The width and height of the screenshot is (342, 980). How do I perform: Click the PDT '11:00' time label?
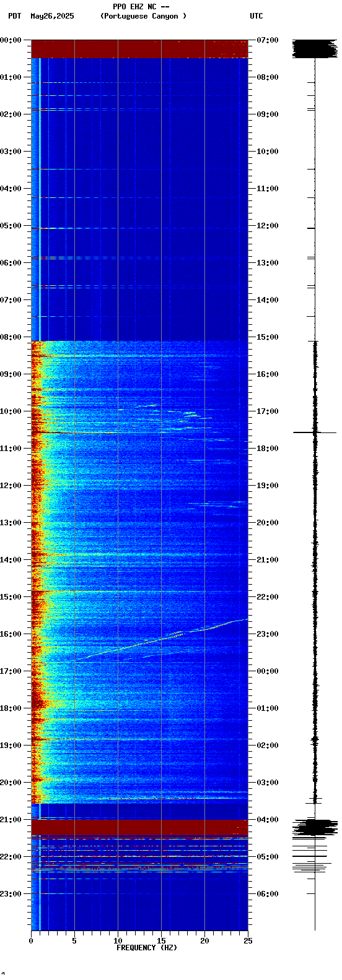pyautogui.click(x=11, y=449)
